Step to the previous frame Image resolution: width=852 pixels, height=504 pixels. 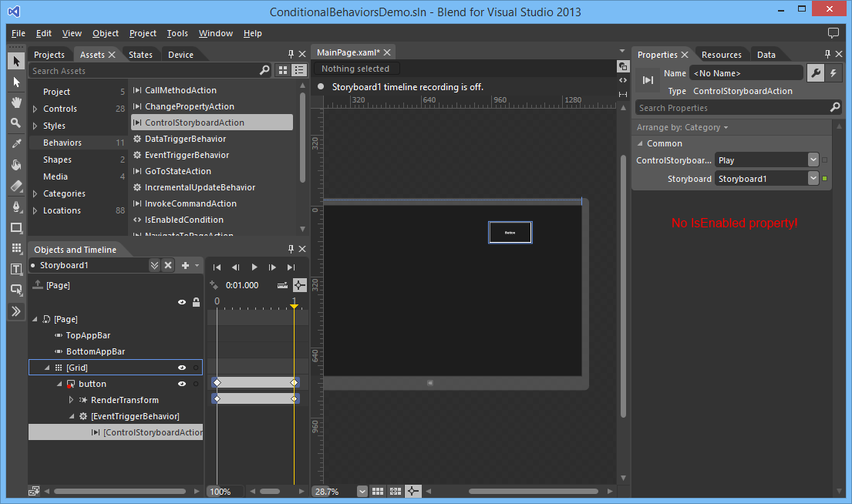(235, 267)
